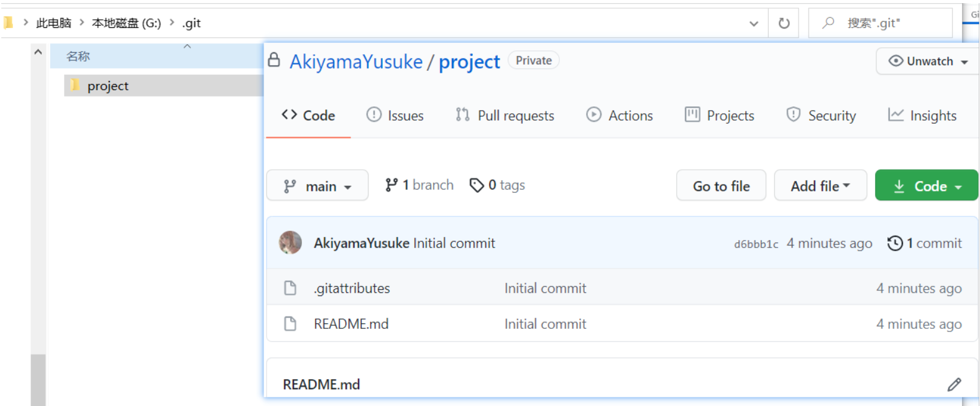980x406 pixels.
Task: Click the Private visibility badge
Action: [x=534, y=60]
